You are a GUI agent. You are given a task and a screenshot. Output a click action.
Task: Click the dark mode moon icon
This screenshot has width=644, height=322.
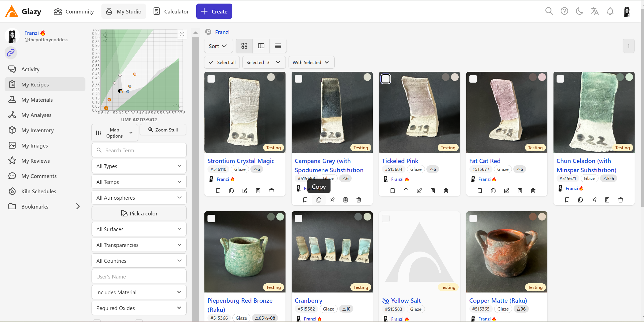(x=579, y=11)
